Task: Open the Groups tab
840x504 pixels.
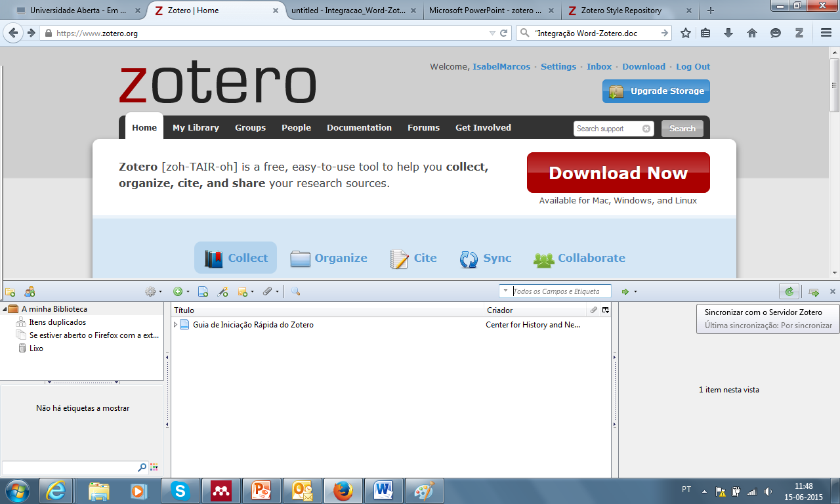Action: 251,128
